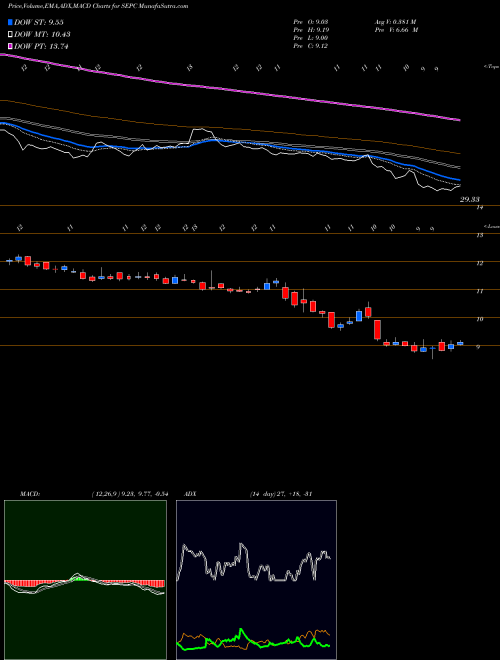This screenshot has height=660, width=500.
Task: Click the chart title mentioning SEPC MunafaSutra.com
Action: [98, 6]
